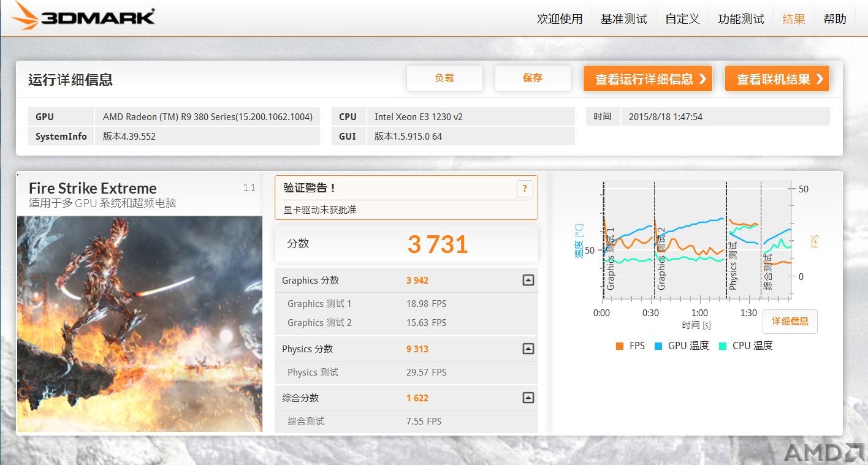Select the GPU name AMD Radeon R9 380 Series
868x465 pixels.
coord(208,116)
